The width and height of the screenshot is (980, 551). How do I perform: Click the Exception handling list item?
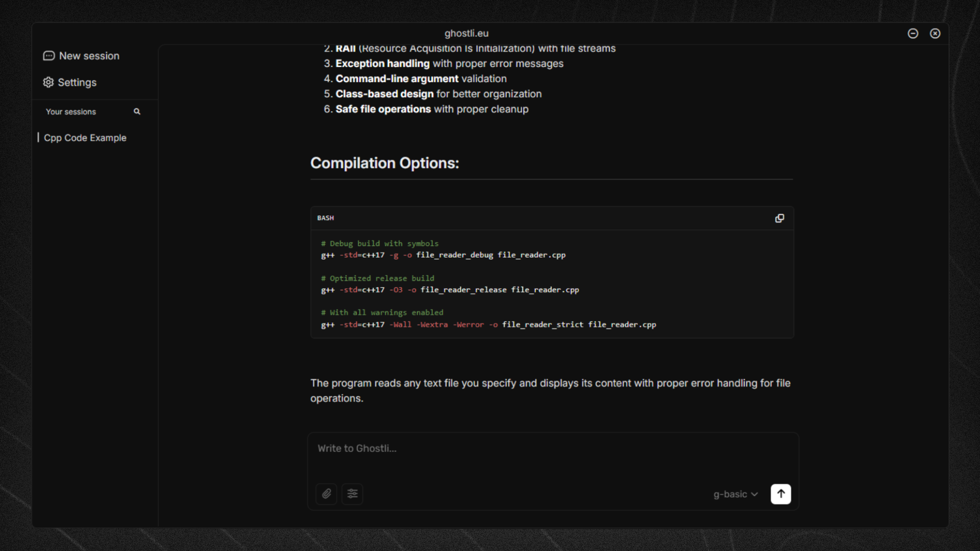coord(444,63)
